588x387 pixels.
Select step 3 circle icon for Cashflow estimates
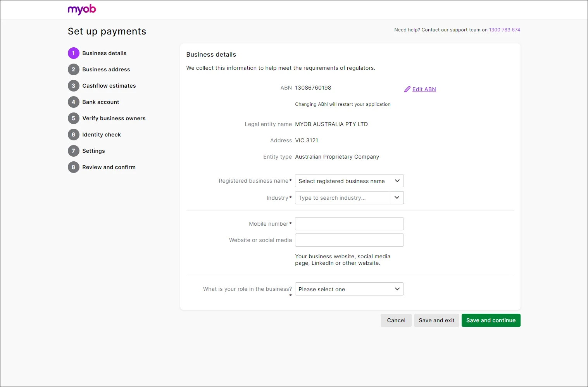coord(74,86)
